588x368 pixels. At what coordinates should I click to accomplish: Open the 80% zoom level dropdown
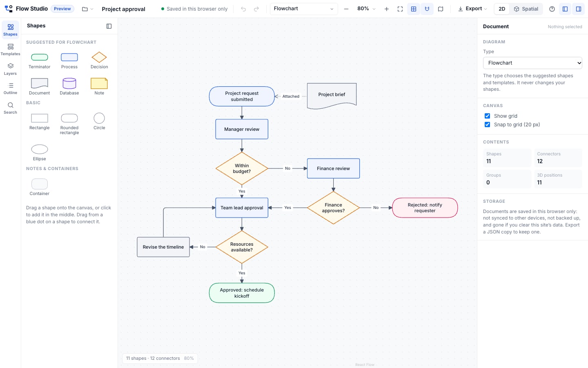(366, 9)
